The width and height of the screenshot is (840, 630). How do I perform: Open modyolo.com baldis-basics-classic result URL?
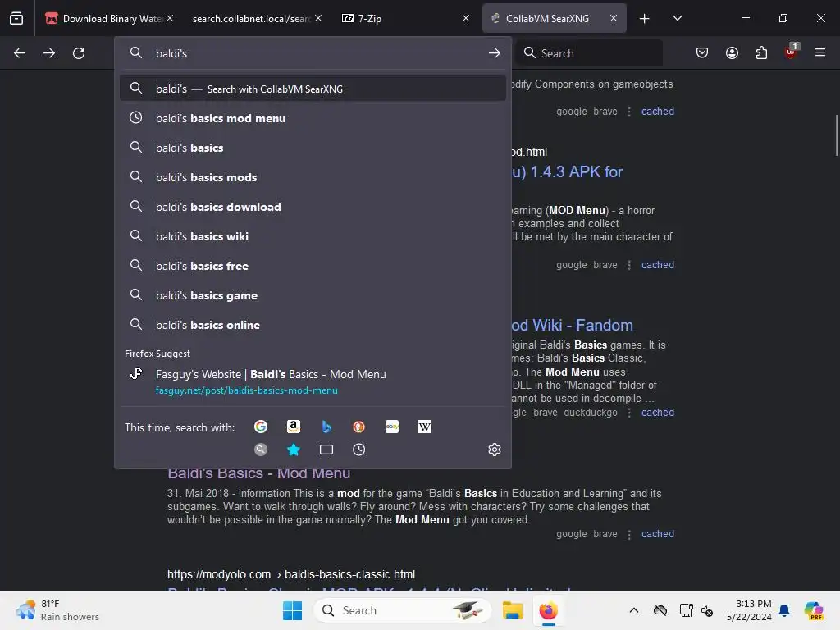pyautogui.click(x=291, y=574)
